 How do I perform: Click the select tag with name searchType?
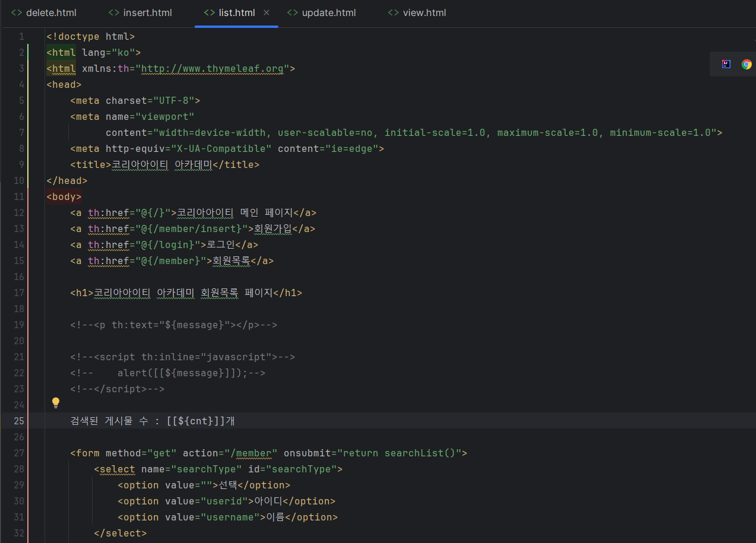click(x=218, y=469)
